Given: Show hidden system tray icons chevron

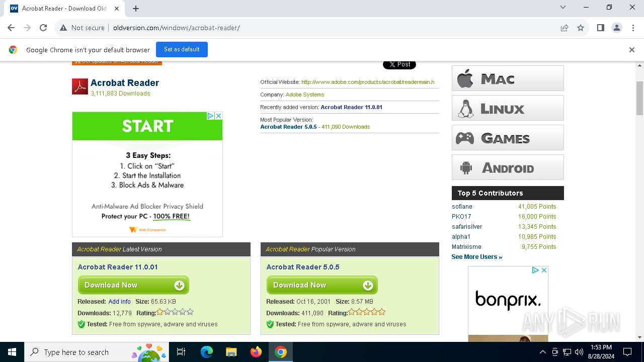Looking at the screenshot, I should tap(543, 352).
